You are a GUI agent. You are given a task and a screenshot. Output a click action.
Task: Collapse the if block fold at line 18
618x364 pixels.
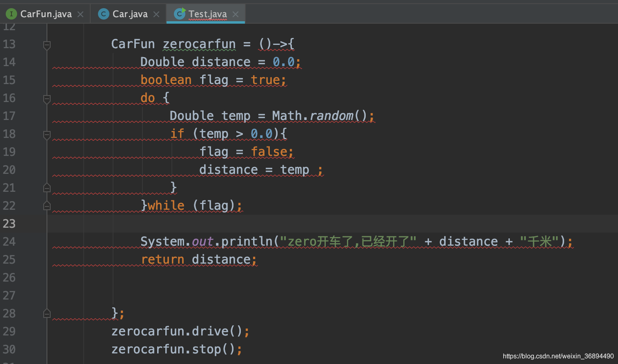coord(47,135)
